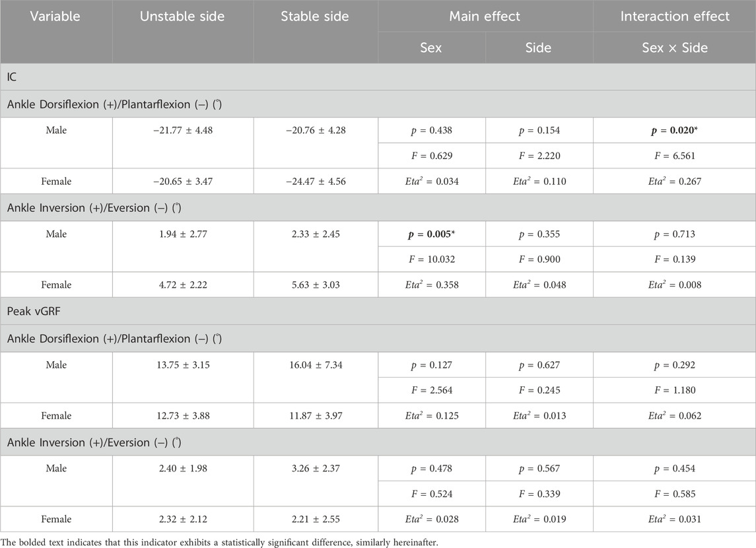
Task: Select the Main effect header cell
Action: pyautogui.click(x=485, y=17)
